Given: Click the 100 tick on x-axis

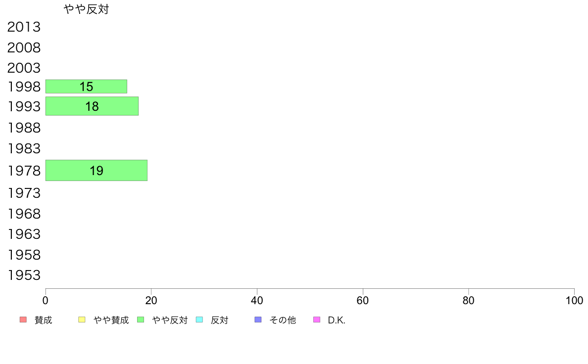Looking at the screenshot, I should (x=574, y=300).
